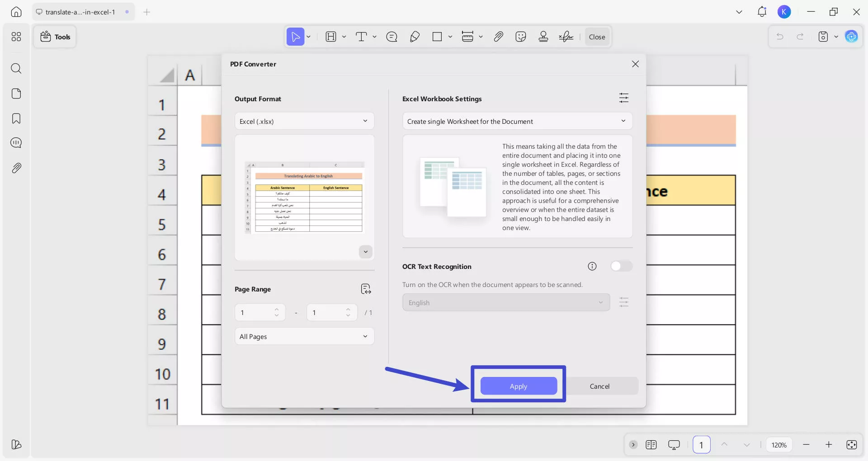
Task: Click the Save icon in top right
Action: tap(823, 37)
